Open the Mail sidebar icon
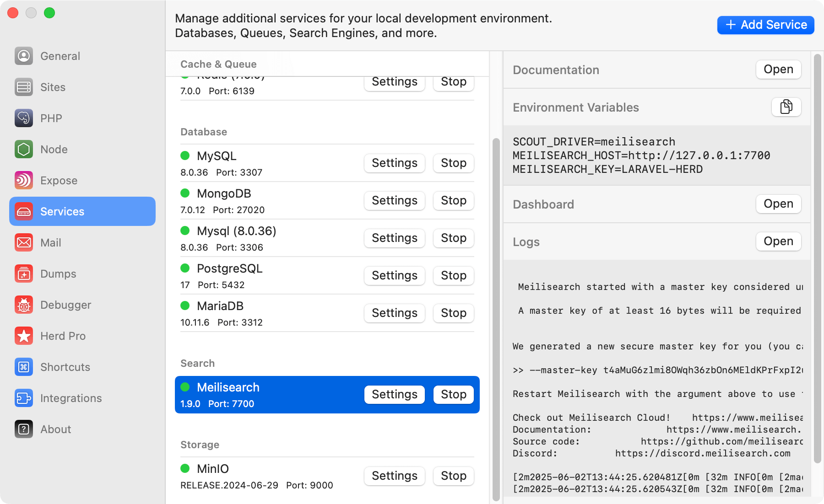 (x=24, y=242)
